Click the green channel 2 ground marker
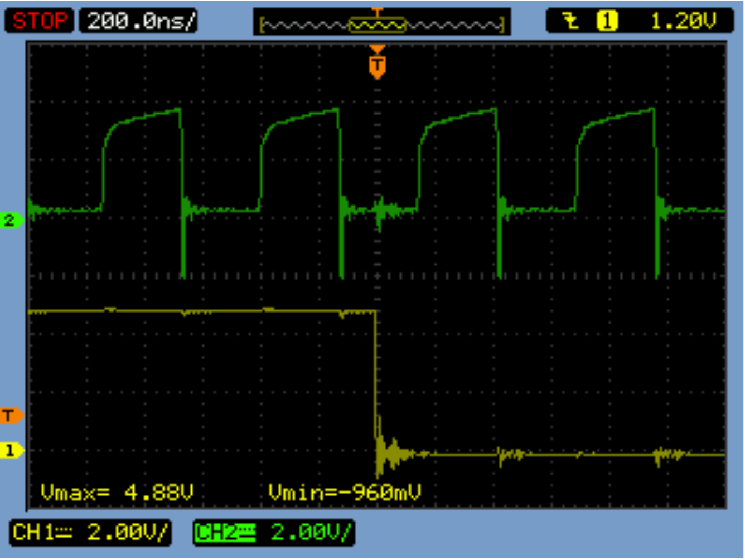This screenshot has width=745, height=560. 11,220
